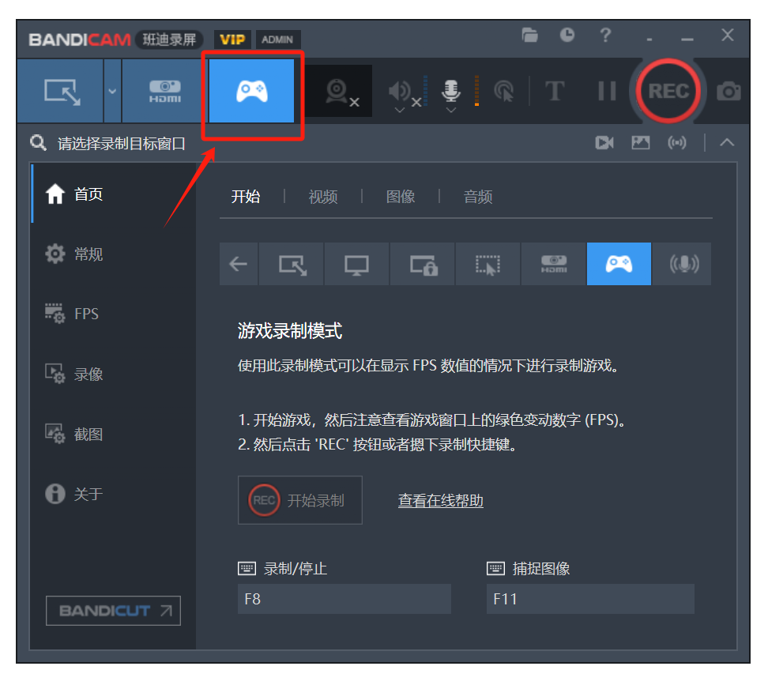Viewport: 768px width, 700px height.
Task: Click the 捕捉图像 hotkey field F11
Action: (590, 599)
